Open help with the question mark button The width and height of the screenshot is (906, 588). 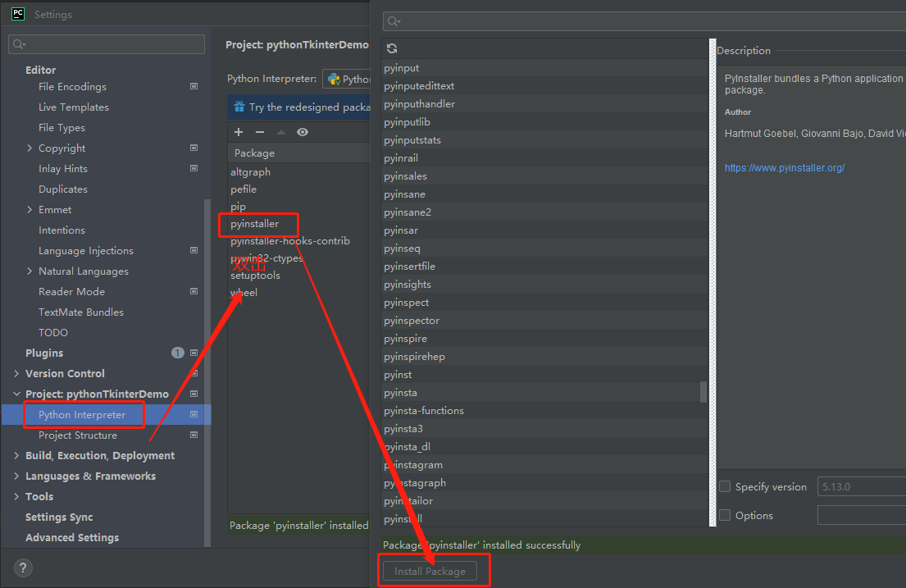click(x=23, y=567)
